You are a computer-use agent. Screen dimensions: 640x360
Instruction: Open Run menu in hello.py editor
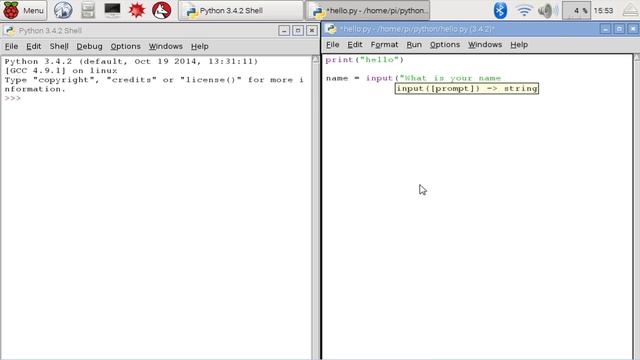414,44
